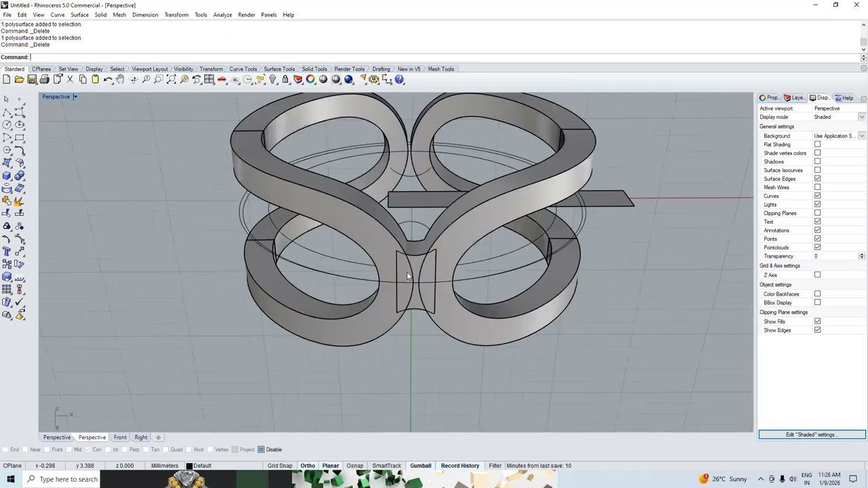Select the Text tool in sidebar
Screen dimensions: 868x488
7,251
